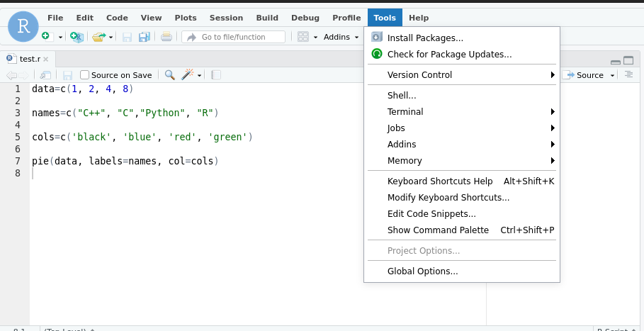Enable the Source on Save checkbox

[84, 74]
